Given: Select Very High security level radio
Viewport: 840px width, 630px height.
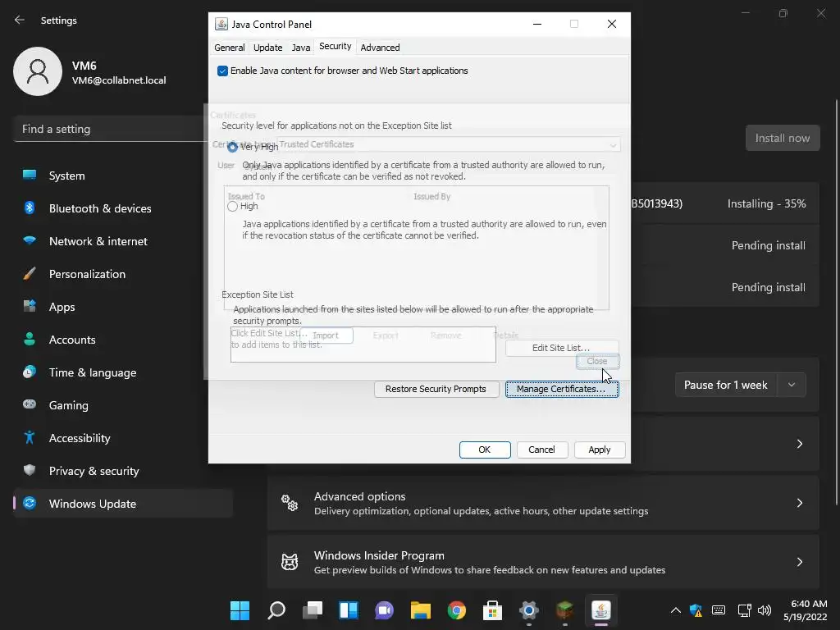Looking at the screenshot, I should coord(232,147).
